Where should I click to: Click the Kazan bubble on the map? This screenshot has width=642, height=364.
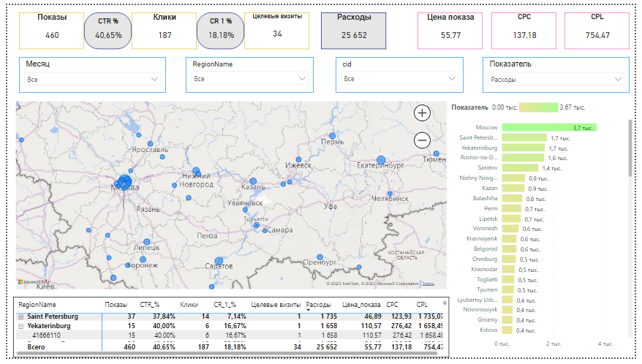point(253,181)
